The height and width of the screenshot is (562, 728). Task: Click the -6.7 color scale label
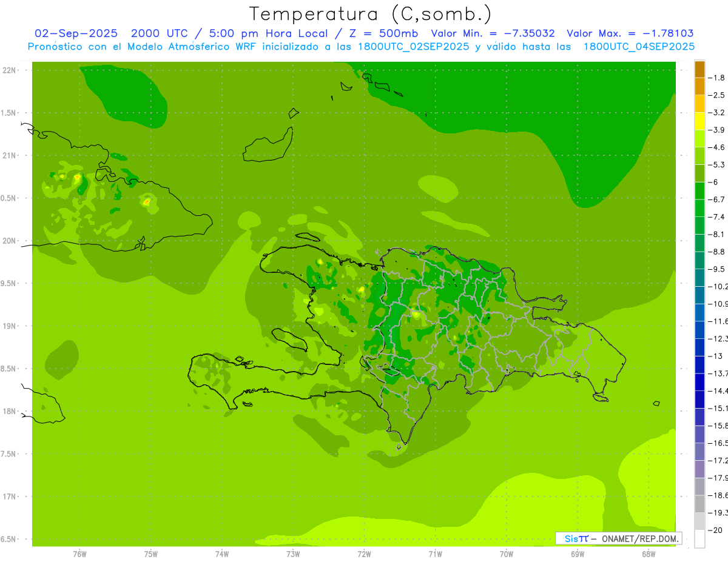(716, 199)
